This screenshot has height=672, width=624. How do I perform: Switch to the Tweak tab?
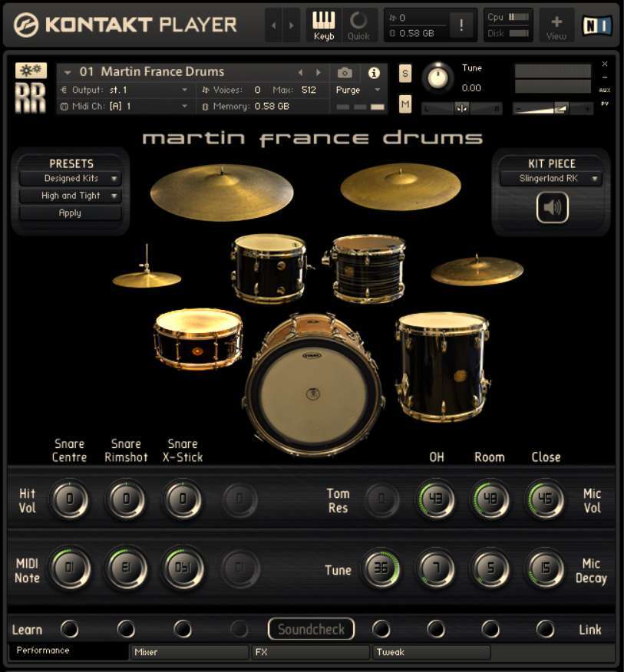(432, 652)
